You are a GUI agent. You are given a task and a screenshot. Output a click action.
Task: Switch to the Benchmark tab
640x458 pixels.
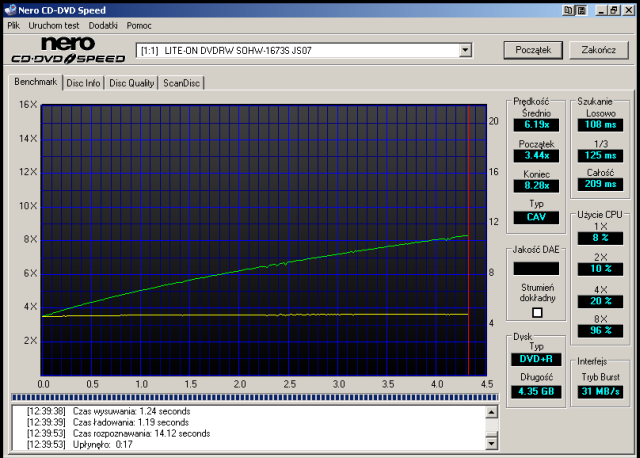(36, 82)
